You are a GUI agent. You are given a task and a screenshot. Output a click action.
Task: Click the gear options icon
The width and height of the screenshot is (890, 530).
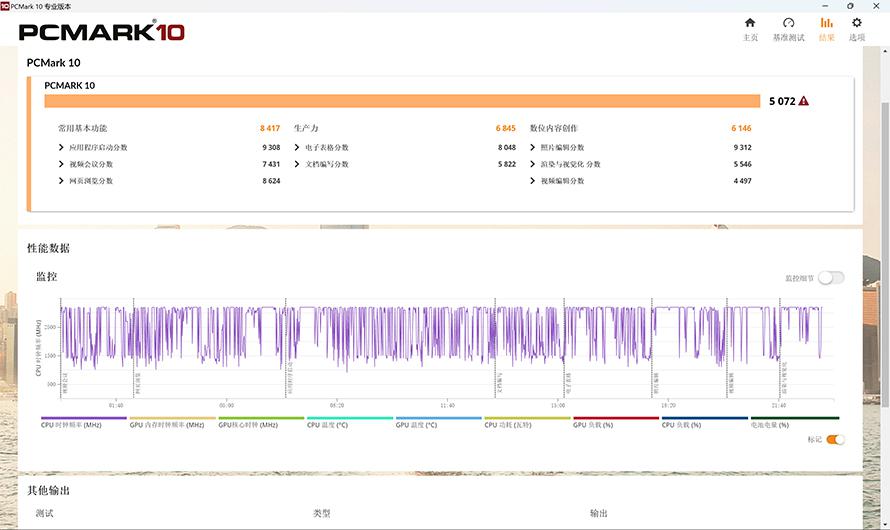[x=857, y=23]
